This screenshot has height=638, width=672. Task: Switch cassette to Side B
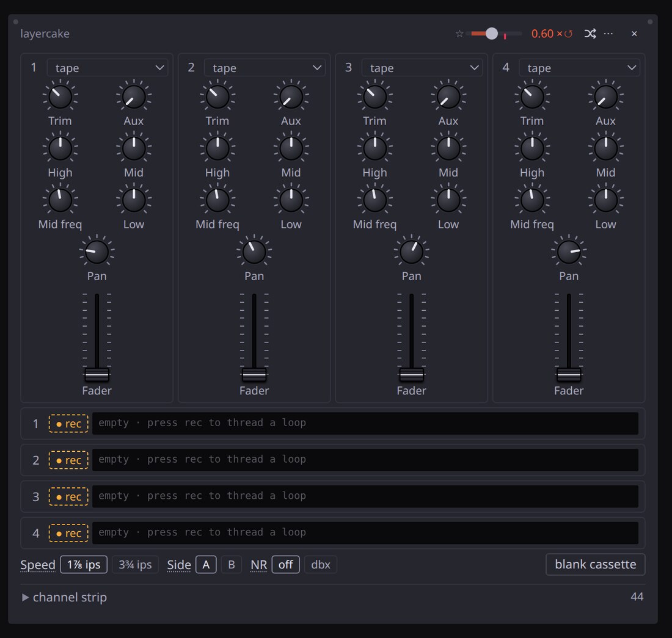[x=232, y=565]
